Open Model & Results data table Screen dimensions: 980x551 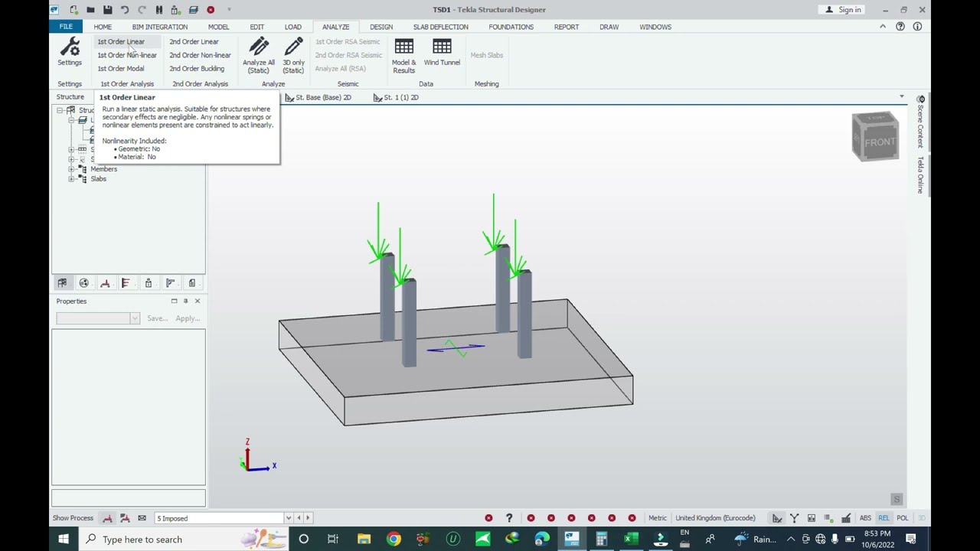point(403,54)
